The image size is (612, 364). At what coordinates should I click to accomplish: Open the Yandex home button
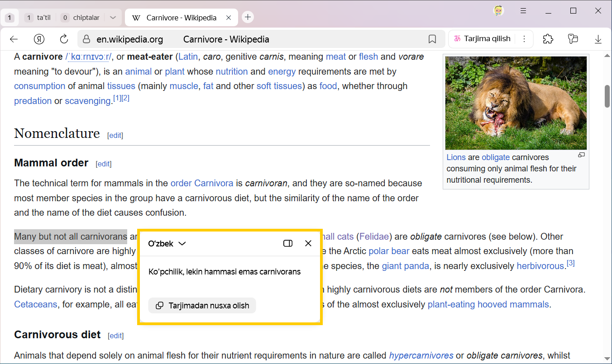point(39,39)
